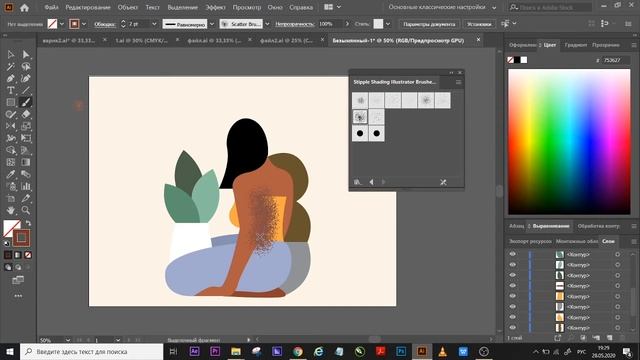Select the Lasso tool

(26, 66)
